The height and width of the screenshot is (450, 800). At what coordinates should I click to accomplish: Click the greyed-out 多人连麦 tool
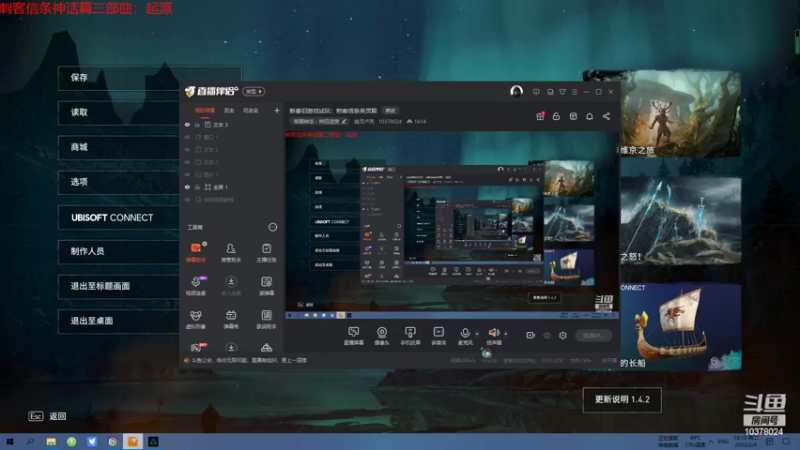point(231,286)
